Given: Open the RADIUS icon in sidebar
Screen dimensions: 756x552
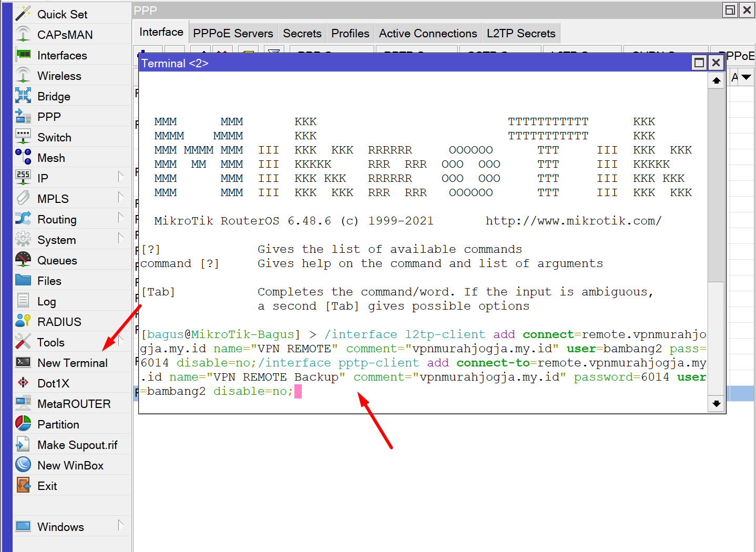Looking at the screenshot, I should click(x=23, y=321).
